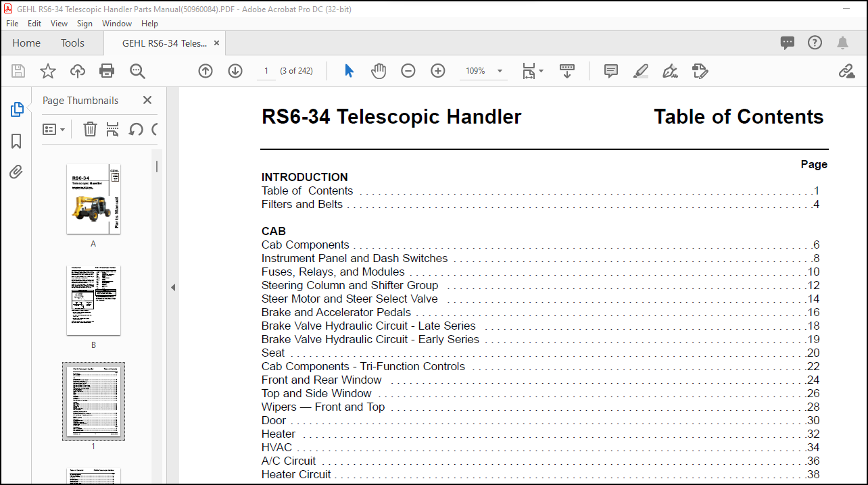Click the HVAC contents entry
Screen dimensions: 868x485
[540, 447]
